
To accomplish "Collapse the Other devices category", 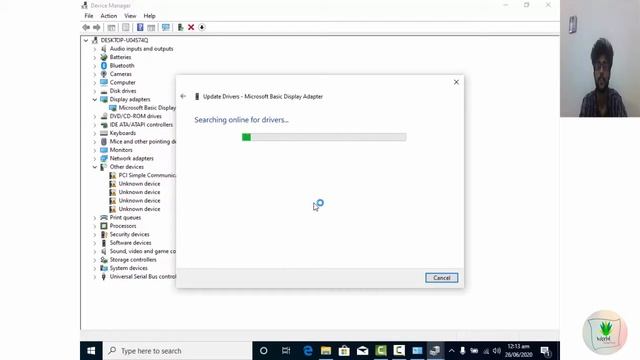I will [x=95, y=167].
